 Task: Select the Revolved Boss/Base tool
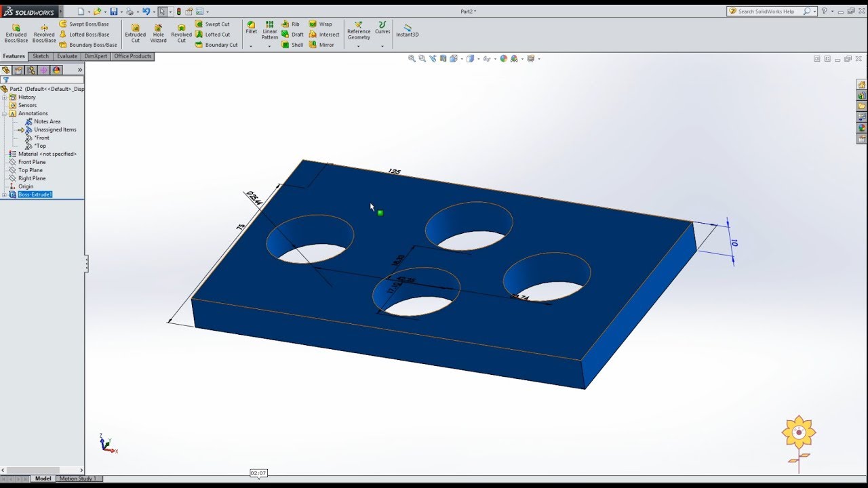(44, 33)
